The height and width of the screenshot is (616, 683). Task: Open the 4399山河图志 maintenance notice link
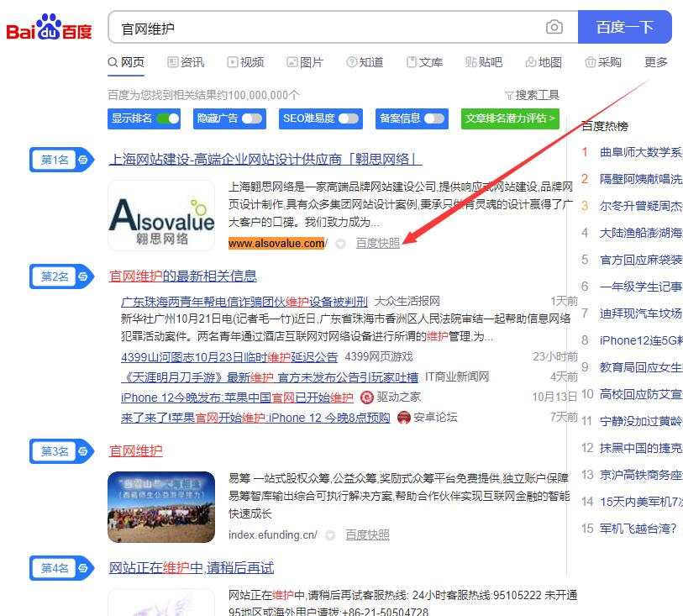[x=229, y=357]
